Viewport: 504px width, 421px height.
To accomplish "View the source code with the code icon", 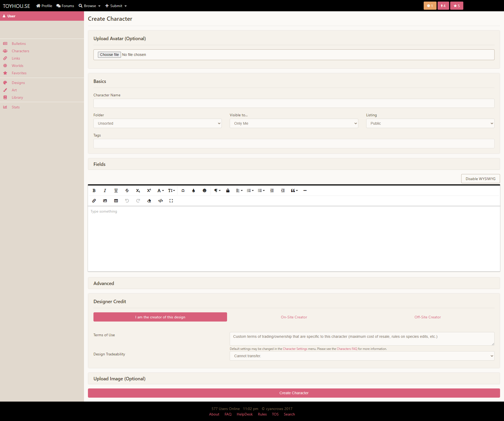I will tap(160, 201).
